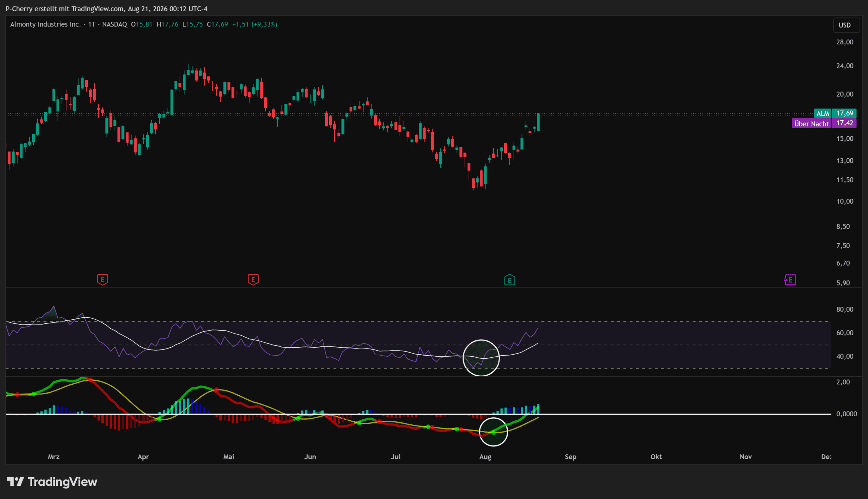The width and height of the screenshot is (868, 499).
Task: Click the 7,50 price axis label
Action: tap(843, 246)
